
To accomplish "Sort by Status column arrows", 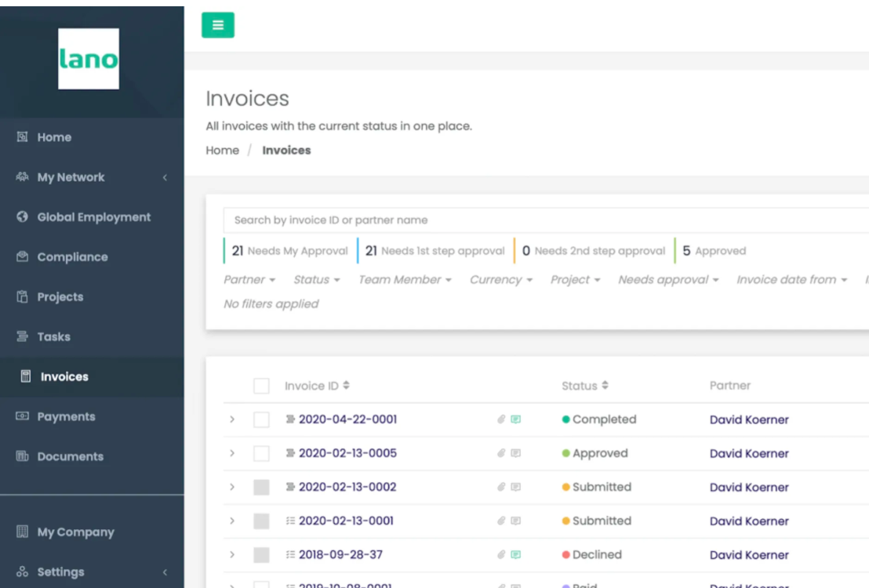I will [605, 385].
